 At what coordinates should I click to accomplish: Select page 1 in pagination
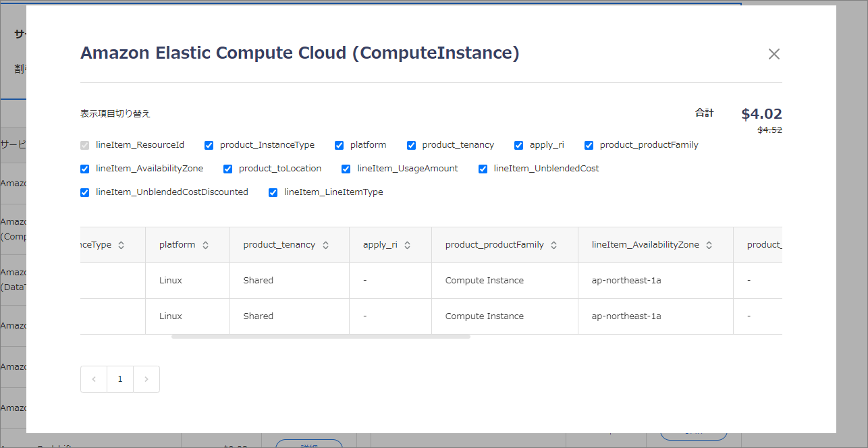(x=120, y=379)
